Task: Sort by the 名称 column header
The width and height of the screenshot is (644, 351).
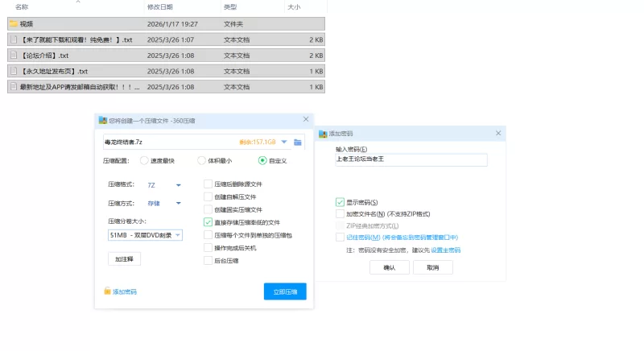Action: [22, 7]
